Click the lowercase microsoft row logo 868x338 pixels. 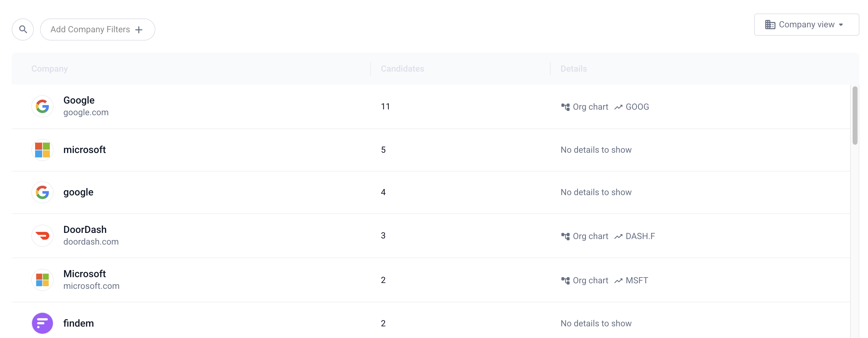[42, 150]
